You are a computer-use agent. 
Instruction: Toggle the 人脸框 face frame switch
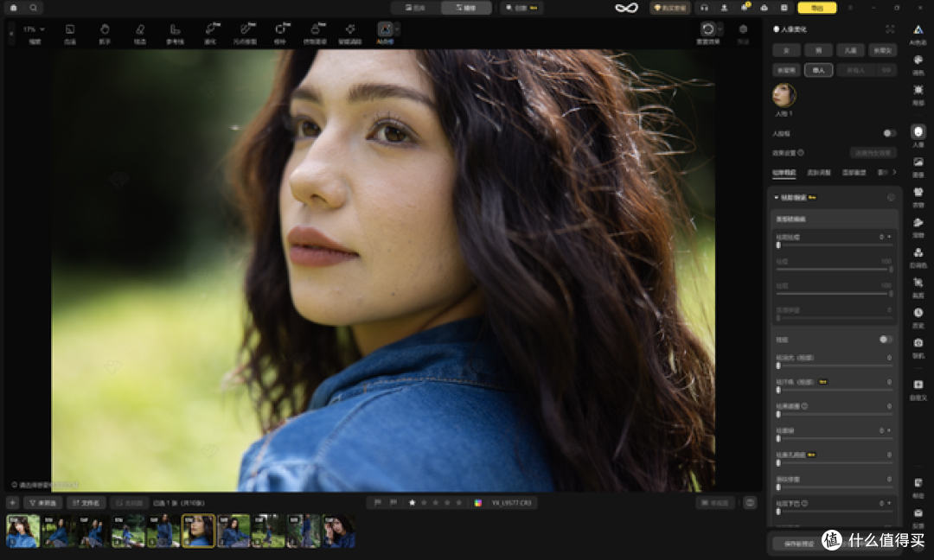pos(889,133)
